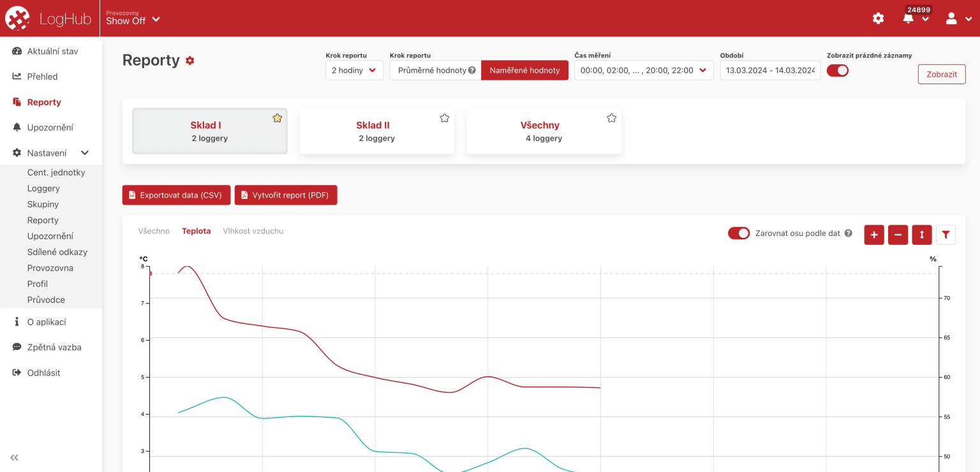Toggle Zobrazit prázdné záznamy switch
980x472 pixels.
tap(837, 71)
